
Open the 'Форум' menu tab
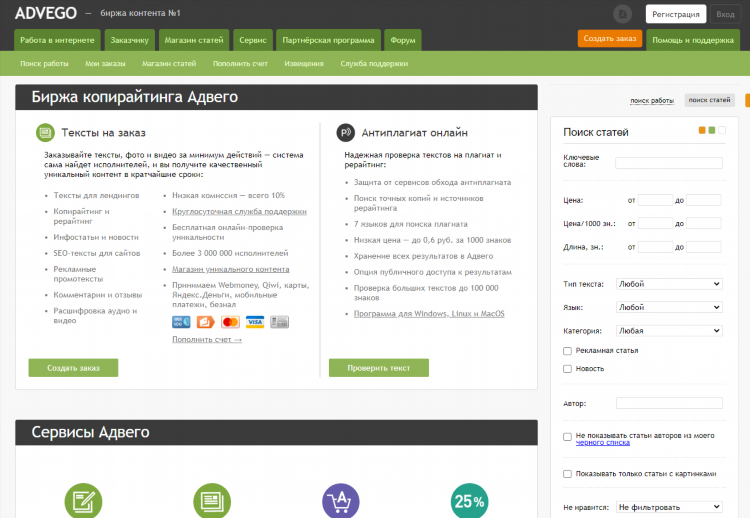[403, 40]
